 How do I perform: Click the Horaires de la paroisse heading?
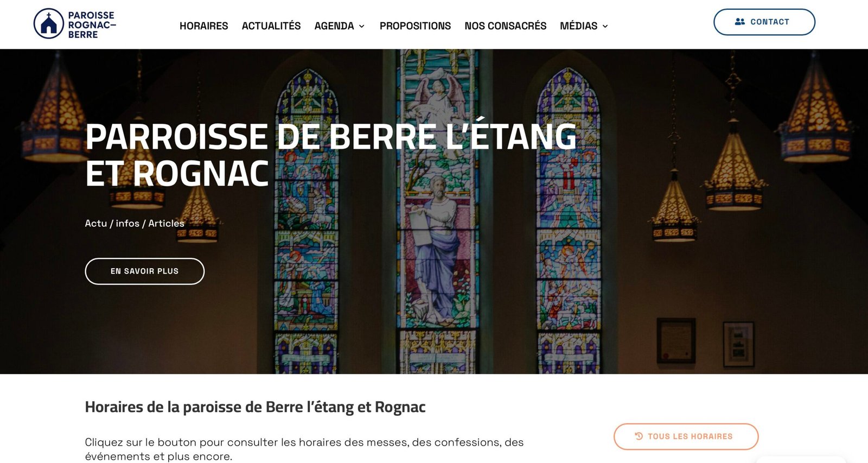click(x=255, y=407)
